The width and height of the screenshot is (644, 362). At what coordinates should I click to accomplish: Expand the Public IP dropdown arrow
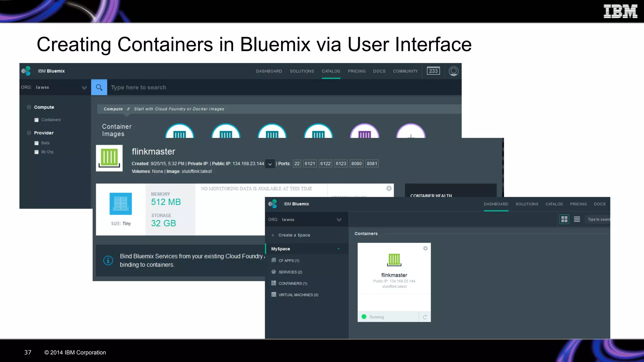point(270,164)
